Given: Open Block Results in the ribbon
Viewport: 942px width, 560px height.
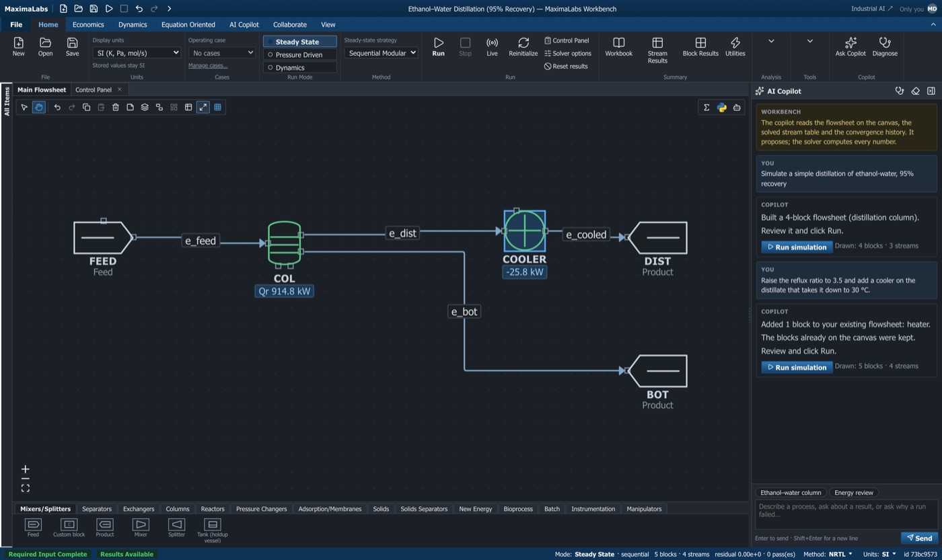Looking at the screenshot, I should coord(700,47).
